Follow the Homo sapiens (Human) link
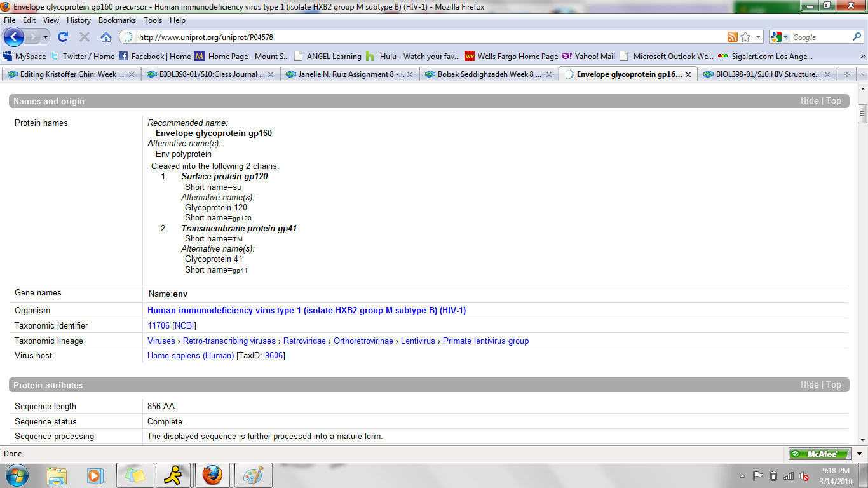868x488 pixels. [191, 356]
